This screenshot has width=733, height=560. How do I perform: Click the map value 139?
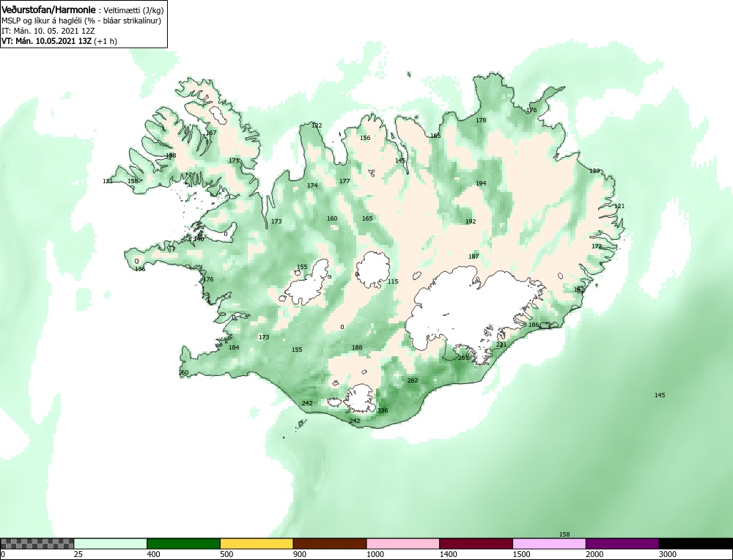594,171
